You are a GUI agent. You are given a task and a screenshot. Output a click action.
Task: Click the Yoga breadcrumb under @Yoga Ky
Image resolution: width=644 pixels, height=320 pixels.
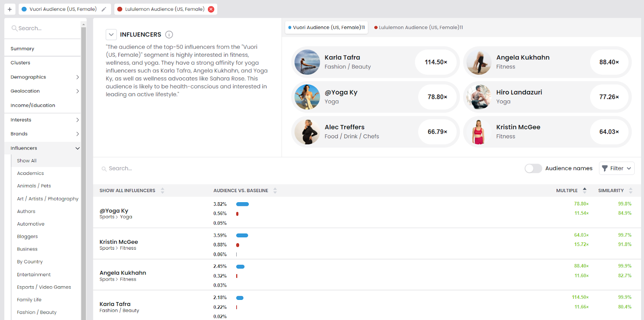click(126, 217)
